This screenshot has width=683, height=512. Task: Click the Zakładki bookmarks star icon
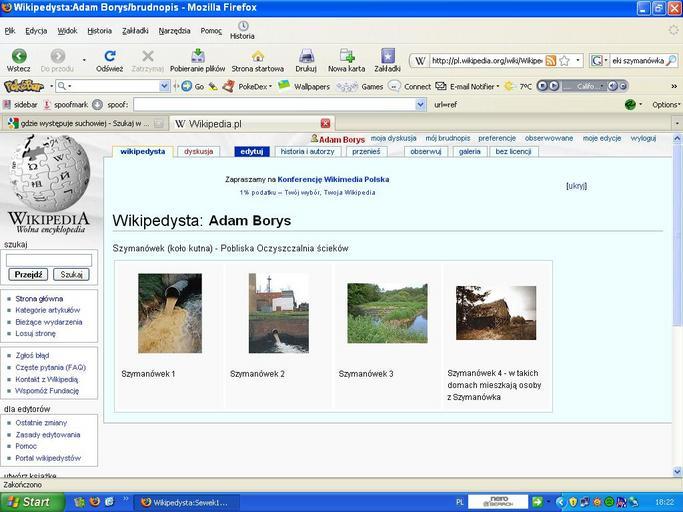[x=387, y=56]
